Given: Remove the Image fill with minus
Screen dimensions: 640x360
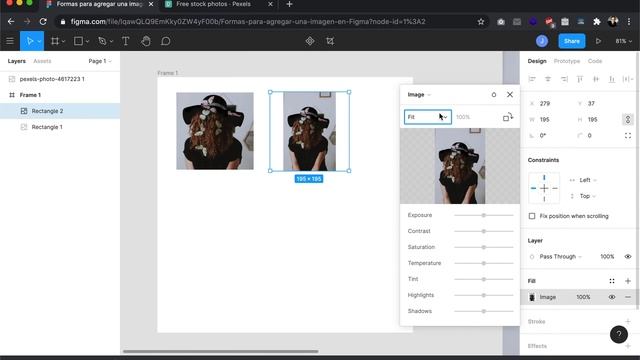Looking at the screenshot, I should pyautogui.click(x=628, y=297).
